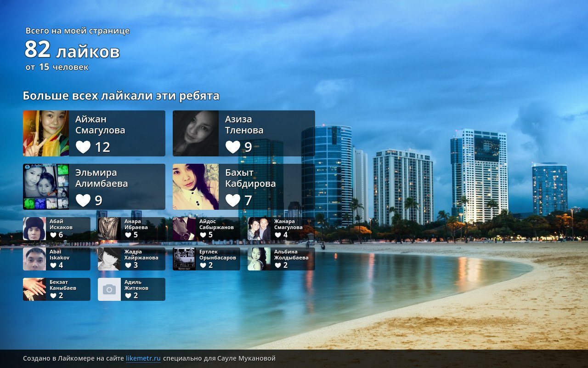Click camera placeholder avatar of Адиль Житенов
The width and height of the screenshot is (588, 368).
point(109,289)
